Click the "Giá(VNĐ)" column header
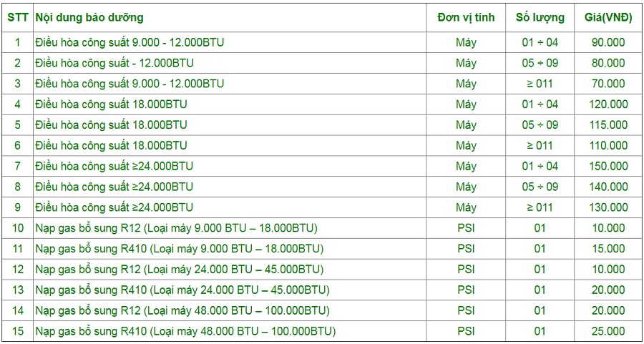The height and width of the screenshot is (344, 644). click(608, 18)
